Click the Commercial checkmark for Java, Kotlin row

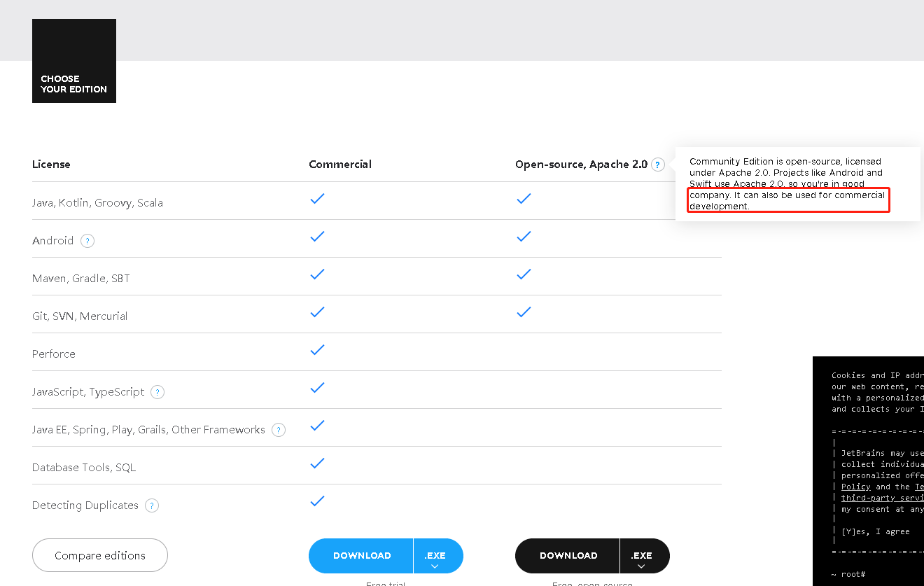317,198
